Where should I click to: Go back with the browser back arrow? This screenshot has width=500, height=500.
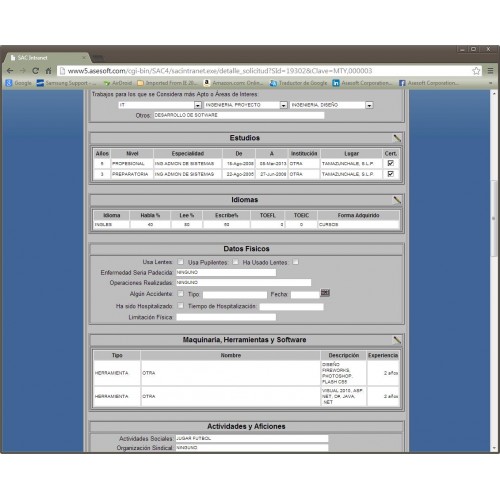pos(10,71)
